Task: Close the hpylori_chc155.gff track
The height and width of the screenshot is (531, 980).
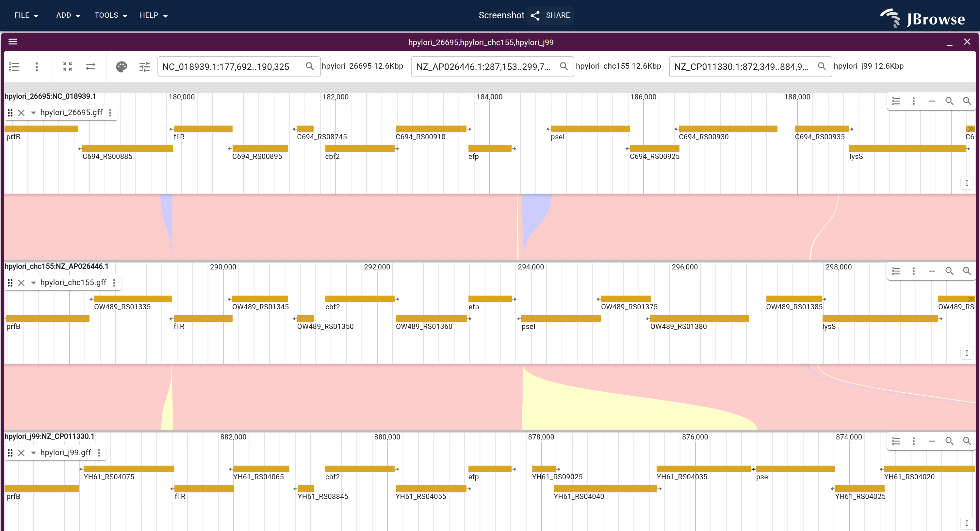Action: [x=21, y=283]
